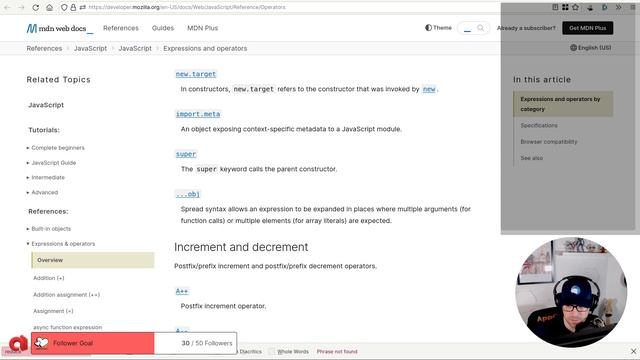Expand Built-in objects in sidebar

[51, 229]
